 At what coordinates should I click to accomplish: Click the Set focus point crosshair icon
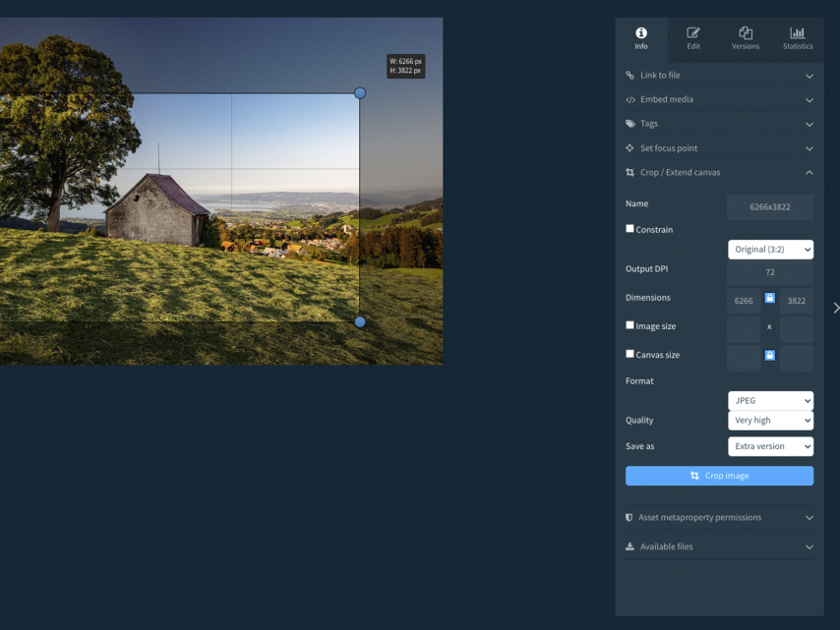(630, 148)
